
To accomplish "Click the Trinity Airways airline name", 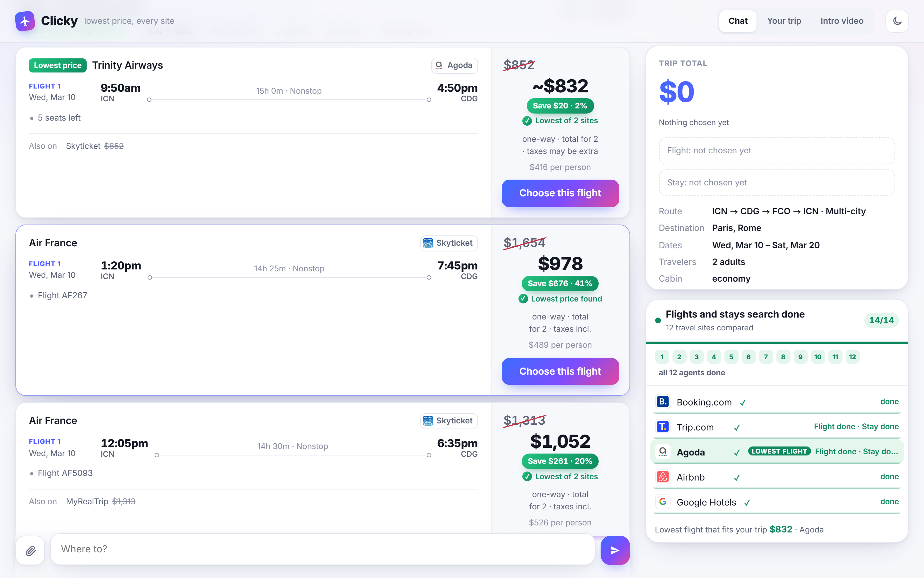I will tap(127, 65).
